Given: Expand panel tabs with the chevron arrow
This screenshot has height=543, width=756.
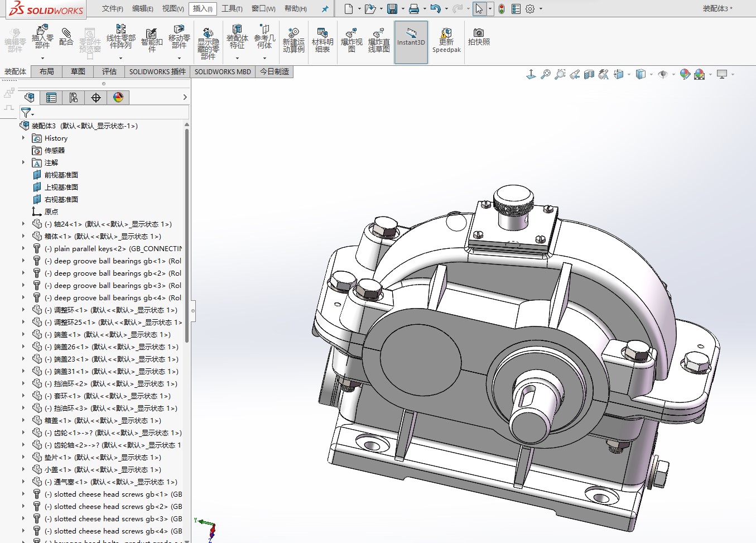Looking at the screenshot, I should 185,97.
